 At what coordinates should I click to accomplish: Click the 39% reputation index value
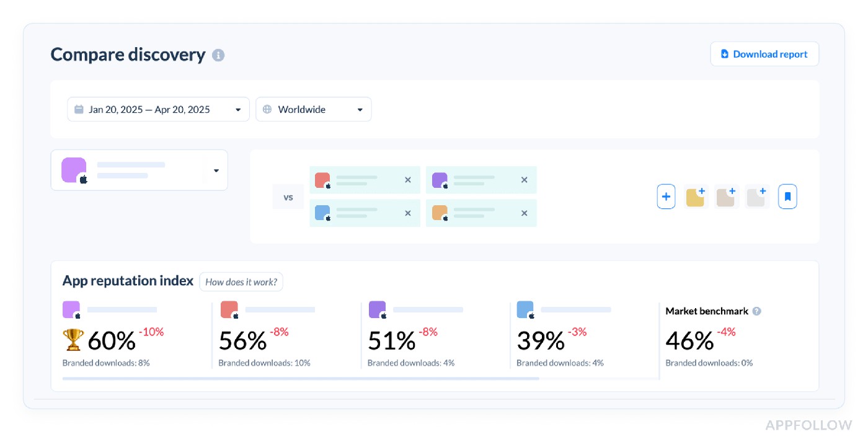[x=541, y=340]
